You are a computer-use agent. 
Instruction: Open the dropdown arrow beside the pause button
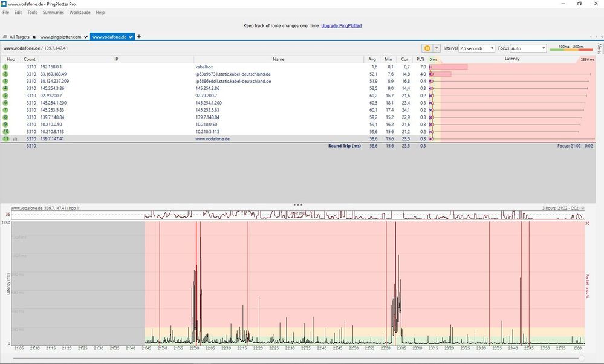point(437,48)
